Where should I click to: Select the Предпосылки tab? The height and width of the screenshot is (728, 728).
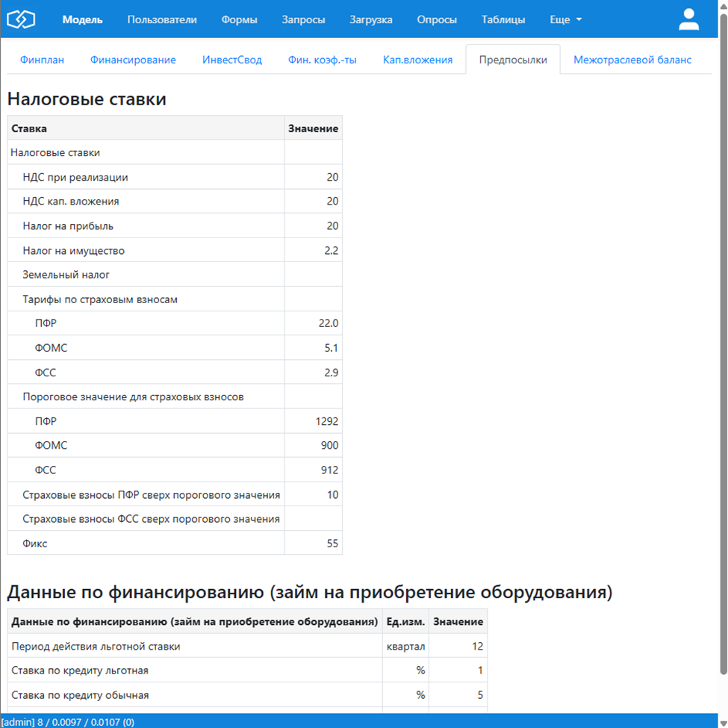512,60
